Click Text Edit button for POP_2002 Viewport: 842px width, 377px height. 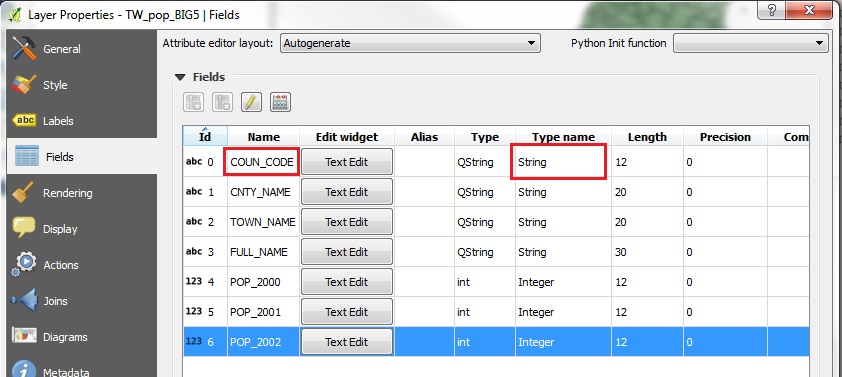(x=346, y=342)
